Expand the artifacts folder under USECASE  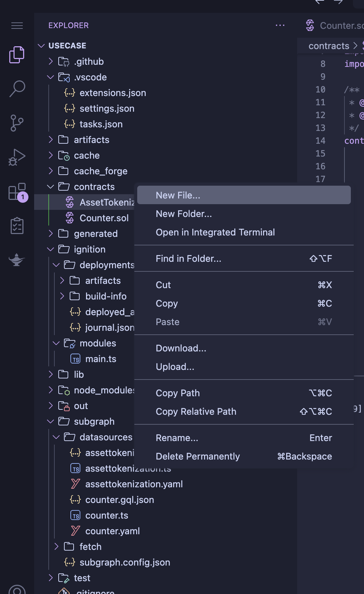pyautogui.click(x=50, y=140)
